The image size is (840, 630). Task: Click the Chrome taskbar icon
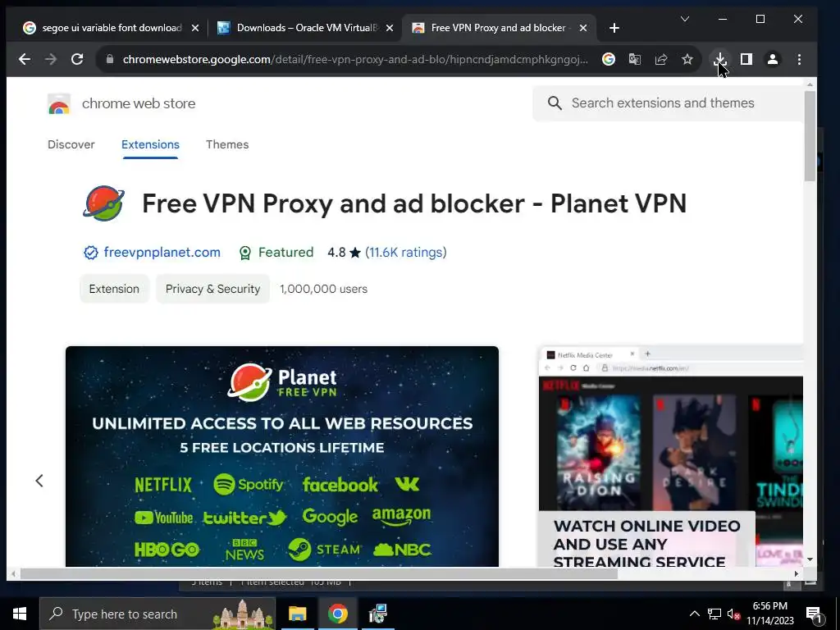pyautogui.click(x=337, y=614)
